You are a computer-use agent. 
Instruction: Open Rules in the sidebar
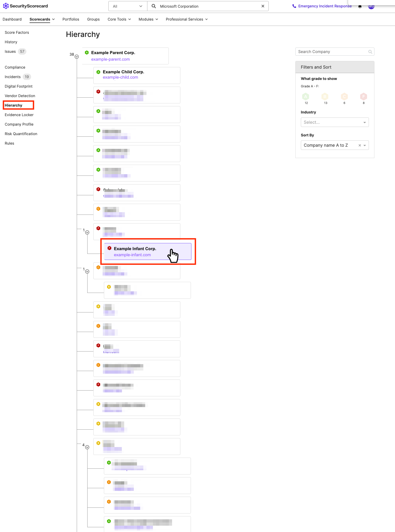(9, 143)
